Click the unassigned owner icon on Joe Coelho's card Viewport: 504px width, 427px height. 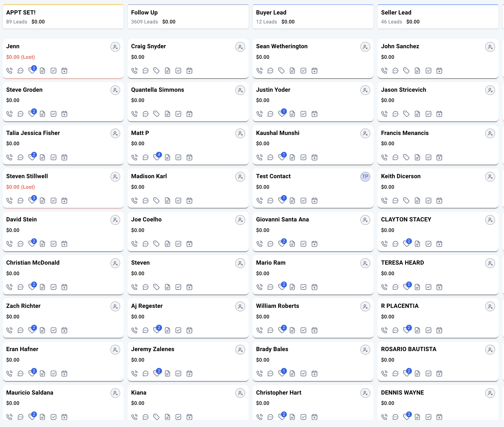click(240, 220)
